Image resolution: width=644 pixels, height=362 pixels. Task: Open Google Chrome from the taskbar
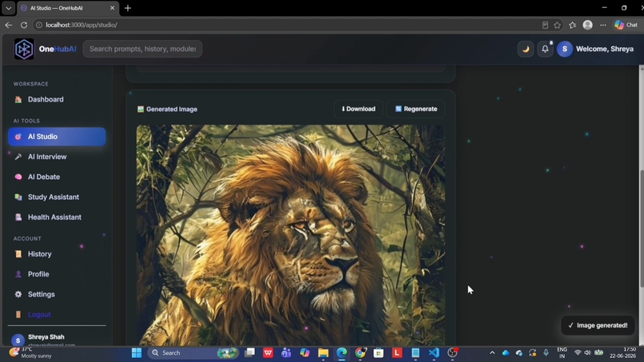pyautogui.click(x=360, y=353)
